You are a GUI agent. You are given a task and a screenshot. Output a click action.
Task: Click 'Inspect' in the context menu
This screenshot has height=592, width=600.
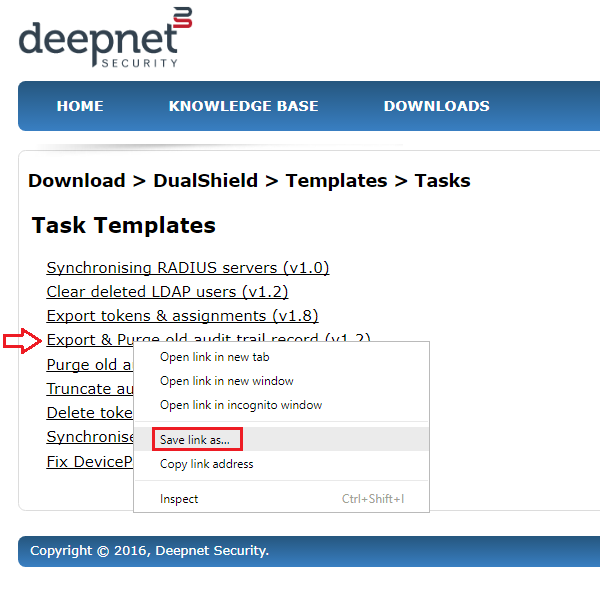click(179, 499)
